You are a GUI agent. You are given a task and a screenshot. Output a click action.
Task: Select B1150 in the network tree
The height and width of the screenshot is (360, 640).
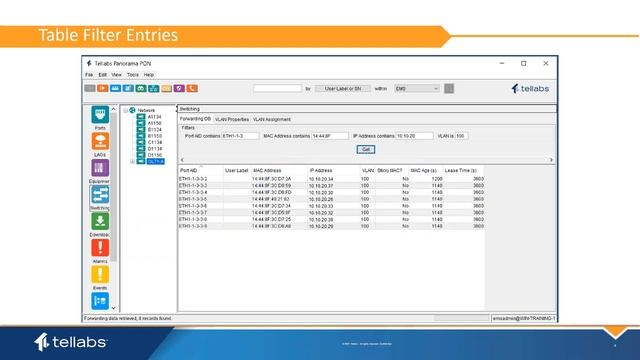click(154, 136)
